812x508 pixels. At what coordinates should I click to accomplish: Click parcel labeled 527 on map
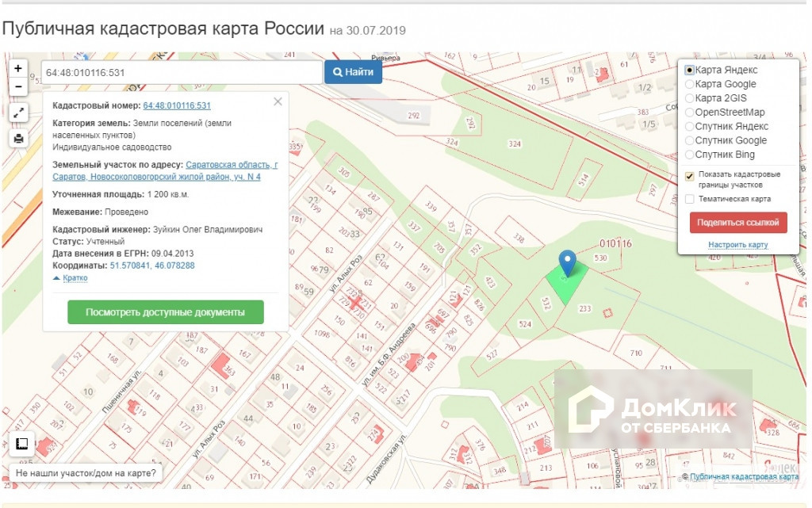pos(492,354)
